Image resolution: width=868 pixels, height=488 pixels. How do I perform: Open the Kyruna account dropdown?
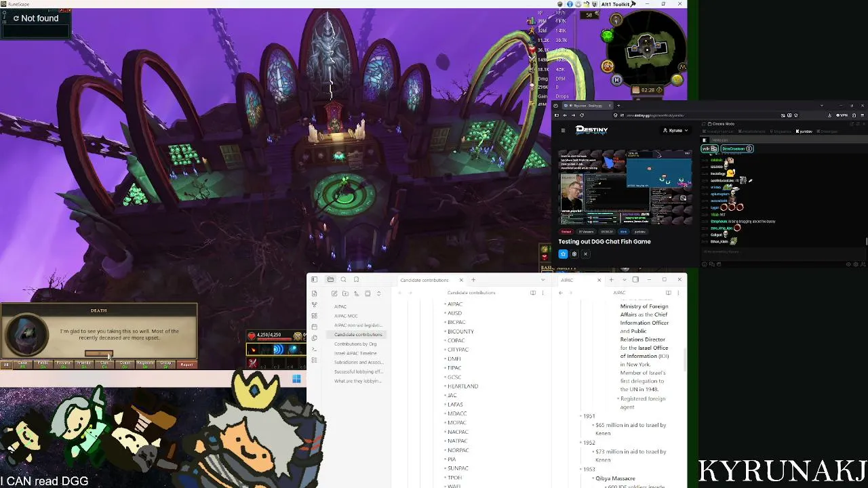pyautogui.click(x=675, y=130)
